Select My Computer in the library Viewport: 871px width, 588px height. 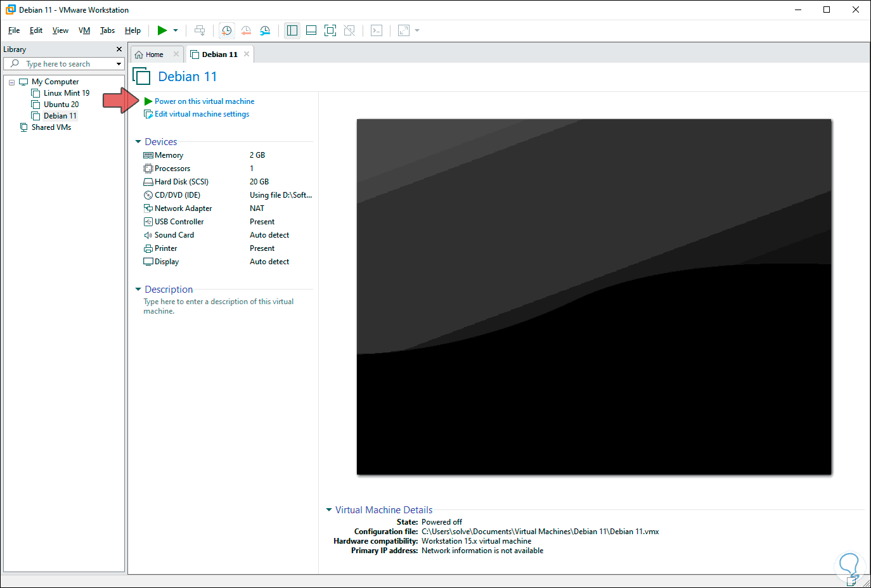55,82
